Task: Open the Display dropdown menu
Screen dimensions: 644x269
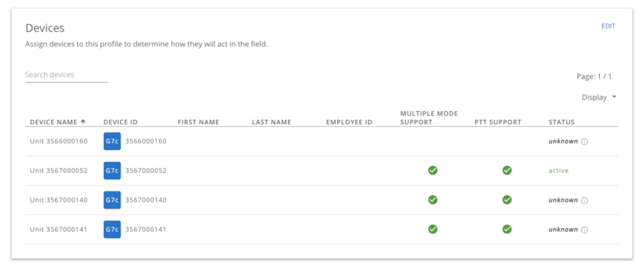Action: click(599, 97)
